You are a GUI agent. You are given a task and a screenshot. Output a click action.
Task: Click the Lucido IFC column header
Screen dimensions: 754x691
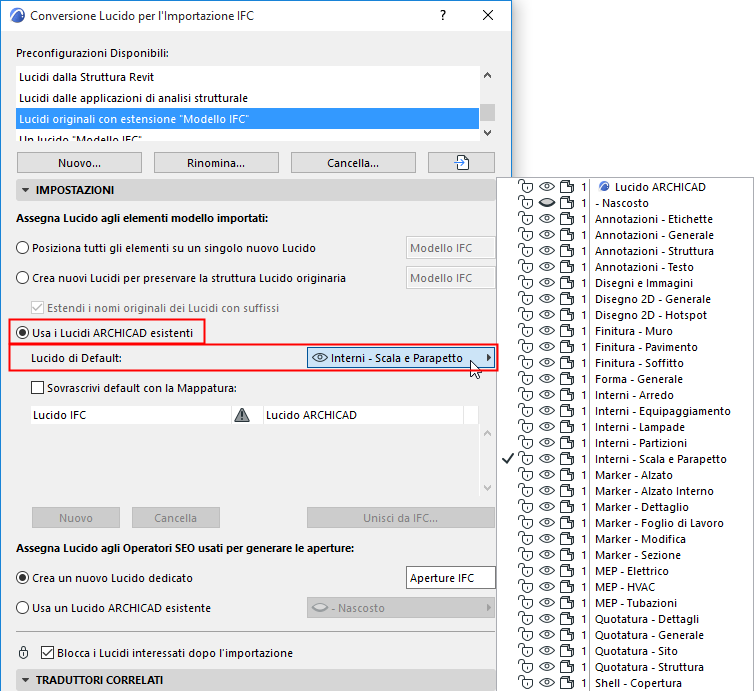coord(131,415)
